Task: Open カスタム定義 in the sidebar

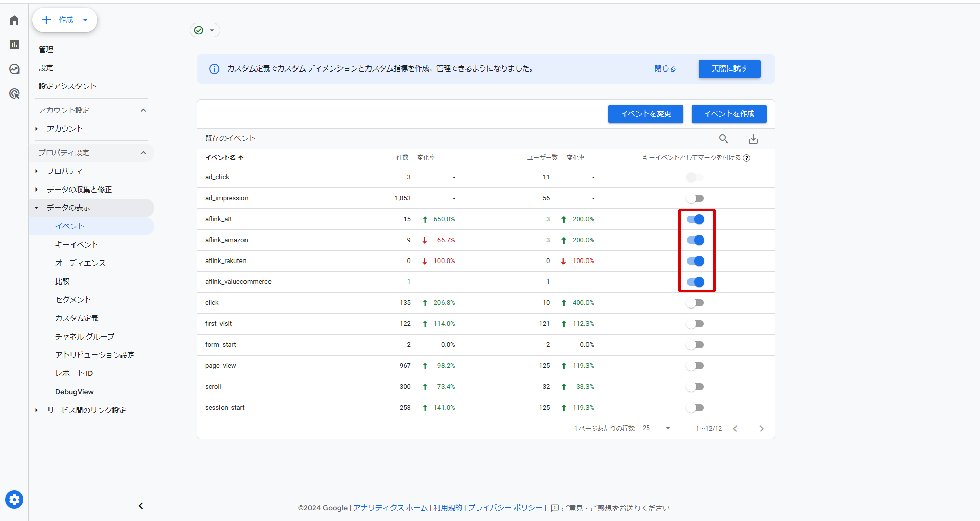Action: click(x=77, y=318)
